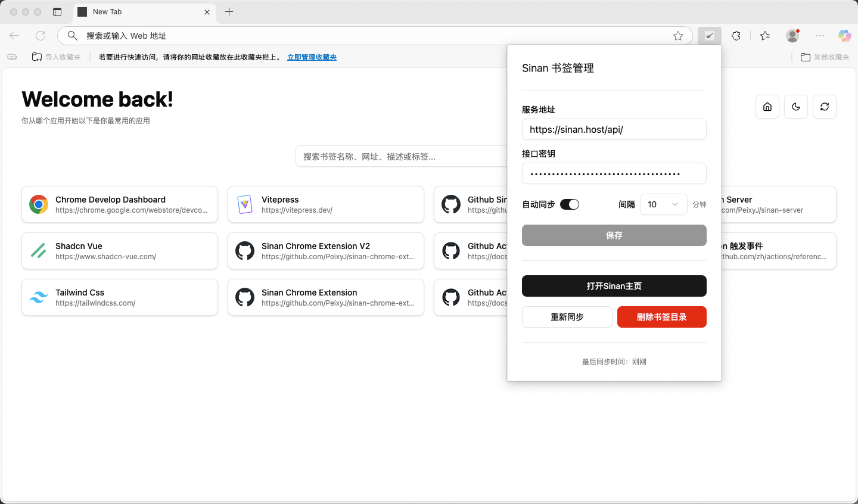Screen dimensions: 858x504
Task: Click the Sinan 书签管理 popup title
Action: point(558,68)
